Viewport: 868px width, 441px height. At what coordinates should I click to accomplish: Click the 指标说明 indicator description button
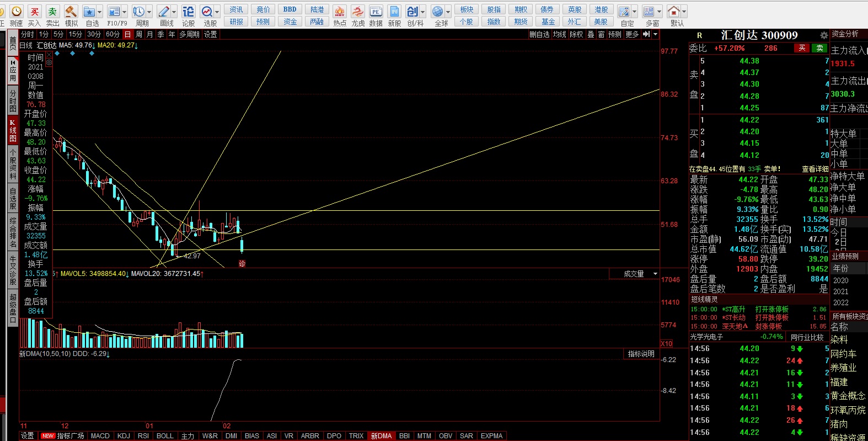(641, 354)
